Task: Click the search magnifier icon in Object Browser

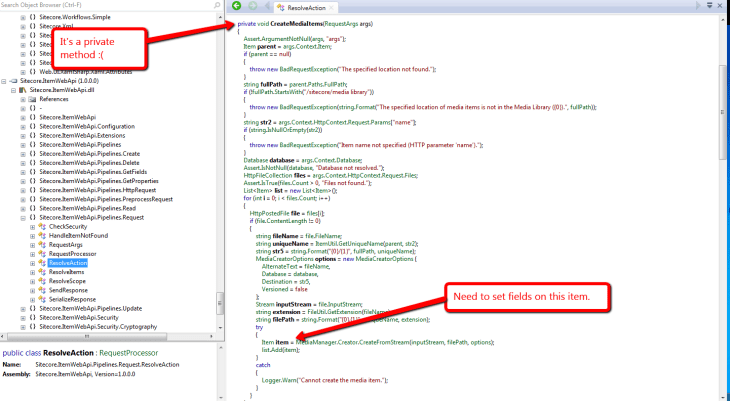Action: [x=219, y=6]
